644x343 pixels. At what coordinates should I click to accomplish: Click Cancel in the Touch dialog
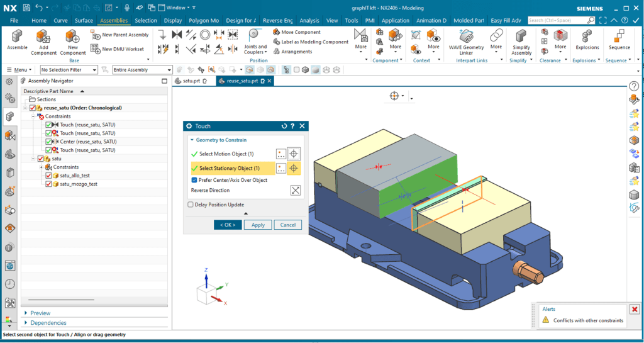coord(288,225)
